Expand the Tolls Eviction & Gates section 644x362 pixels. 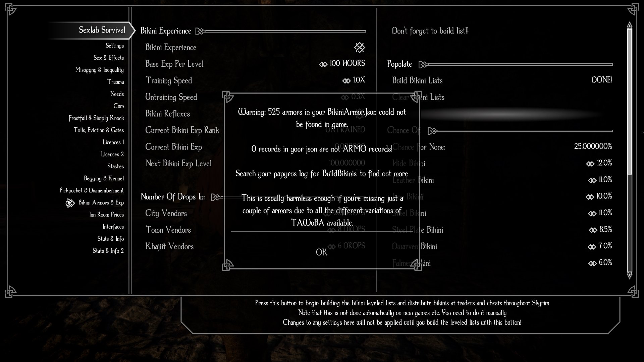(99, 130)
